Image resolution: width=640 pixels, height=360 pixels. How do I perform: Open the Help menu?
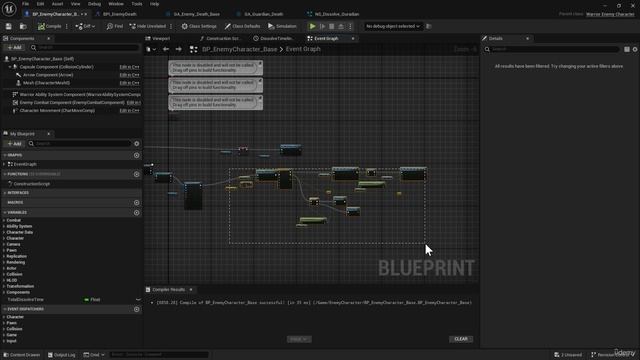pyautogui.click(x=154, y=4)
